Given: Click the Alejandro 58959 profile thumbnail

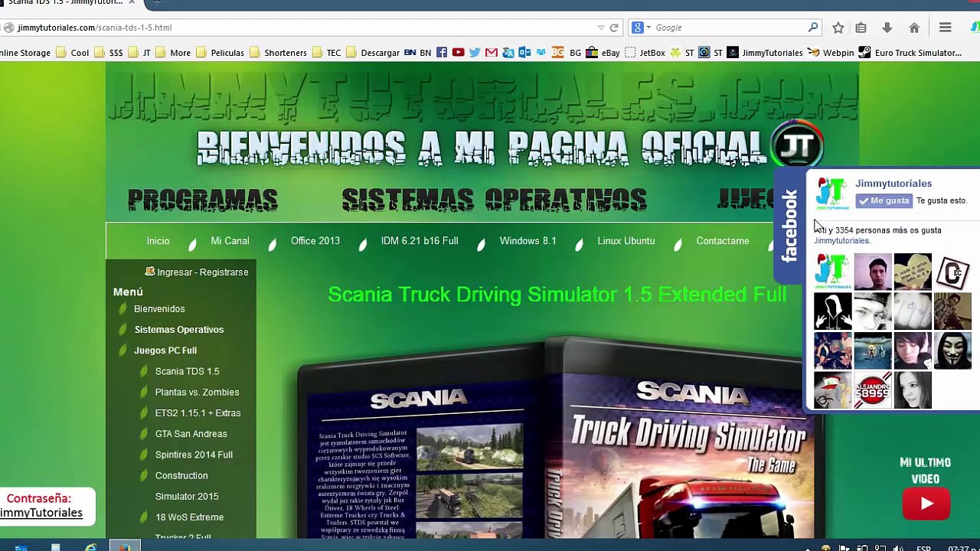Looking at the screenshot, I should point(873,391).
